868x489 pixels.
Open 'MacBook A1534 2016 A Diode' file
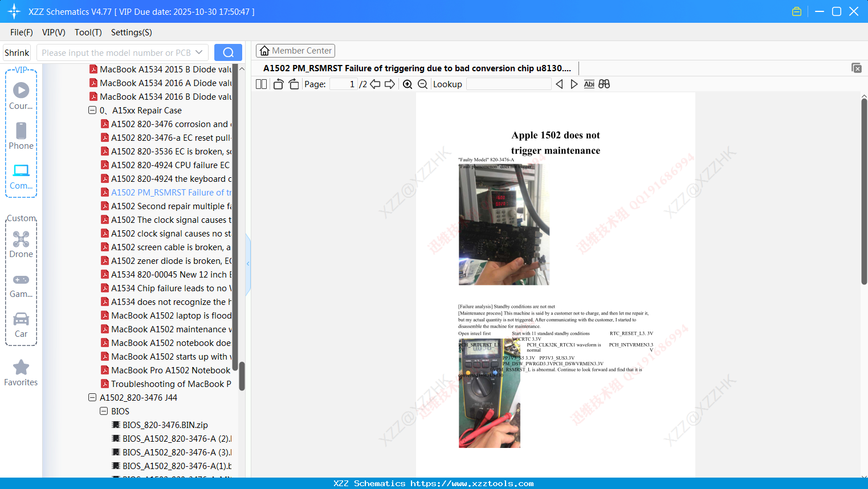point(160,83)
